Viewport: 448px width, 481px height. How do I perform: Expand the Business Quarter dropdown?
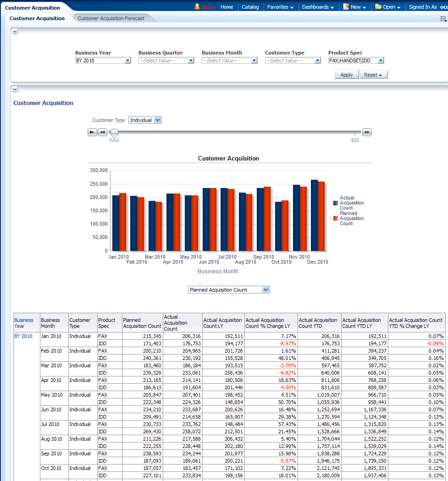point(191,61)
